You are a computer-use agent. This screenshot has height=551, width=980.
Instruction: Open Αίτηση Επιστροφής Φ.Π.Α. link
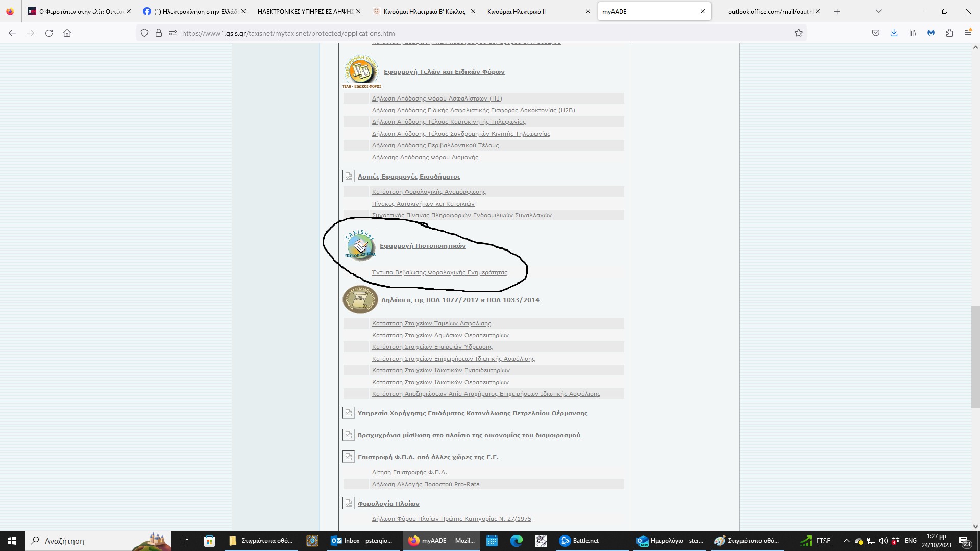409,472
